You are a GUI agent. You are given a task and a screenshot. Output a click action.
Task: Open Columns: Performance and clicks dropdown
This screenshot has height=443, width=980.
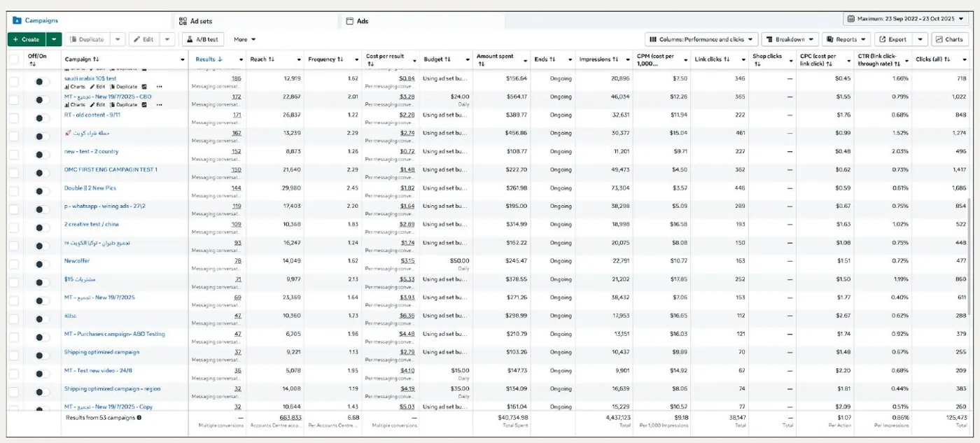pos(701,39)
